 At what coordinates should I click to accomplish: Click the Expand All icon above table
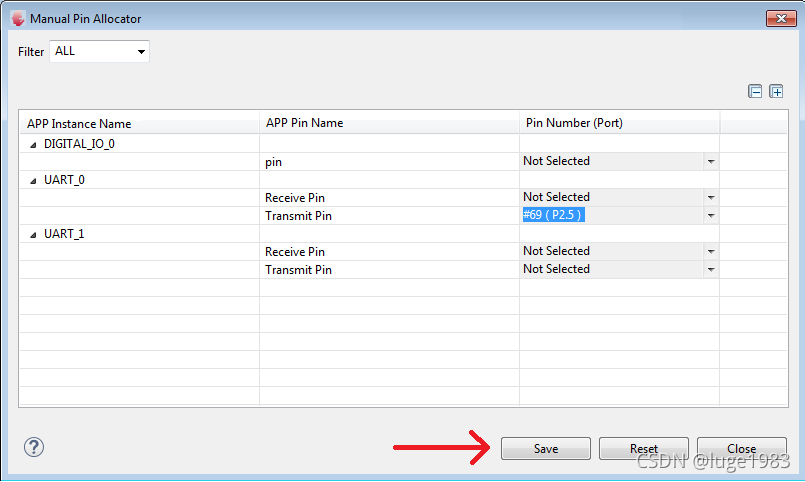pyautogui.click(x=776, y=91)
